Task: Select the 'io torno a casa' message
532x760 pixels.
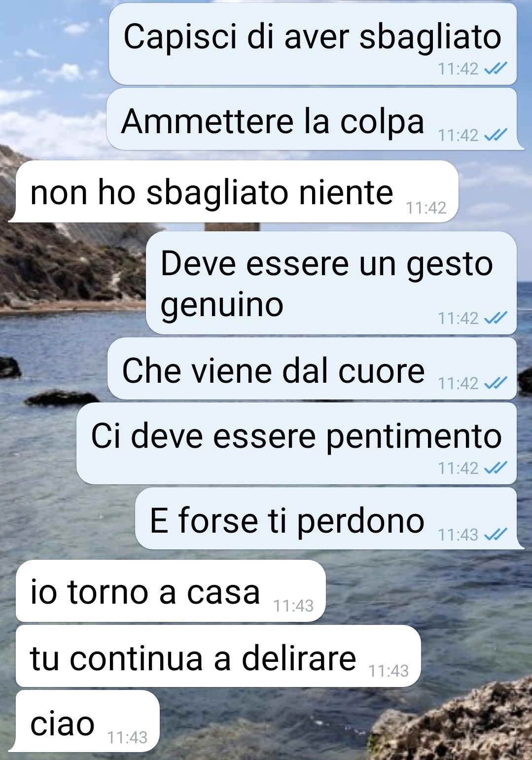Action: point(171,591)
